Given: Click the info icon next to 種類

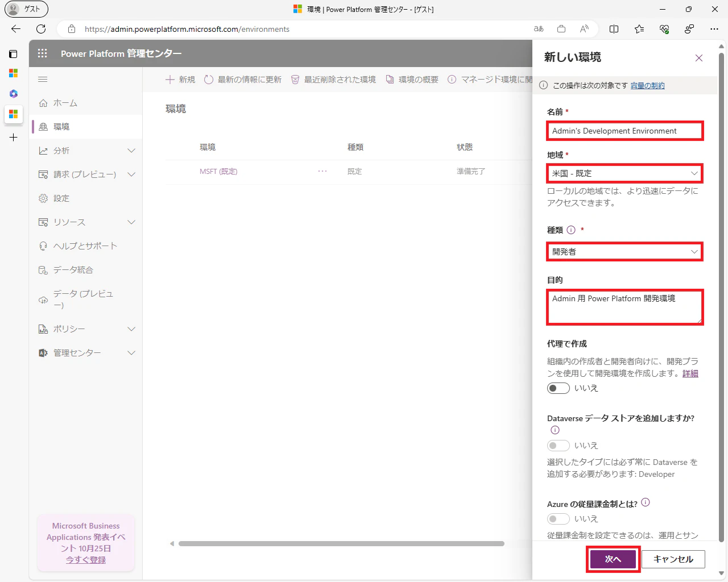Looking at the screenshot, I should click(571, 230).
